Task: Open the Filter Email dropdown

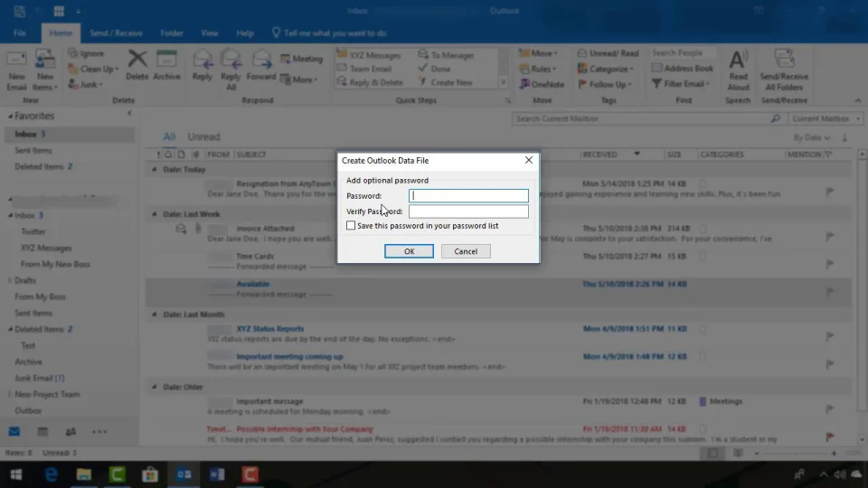Action: [x=680, y=83]
